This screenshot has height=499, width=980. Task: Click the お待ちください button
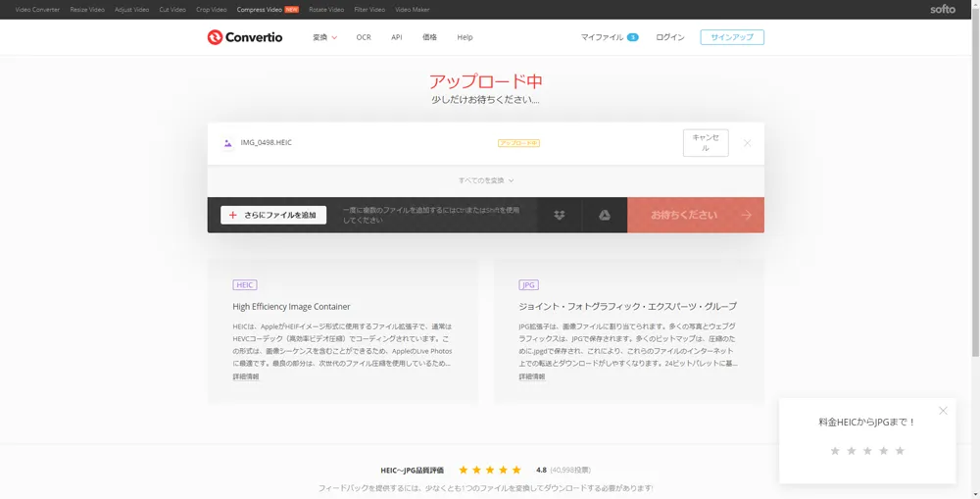pos(696,215)
